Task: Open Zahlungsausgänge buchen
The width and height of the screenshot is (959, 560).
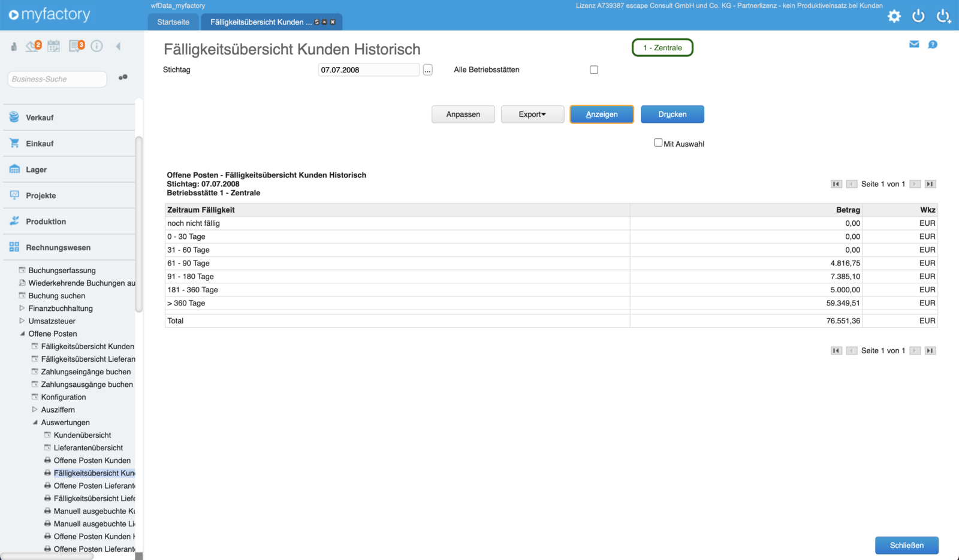Action: click(x=87, y=384)
